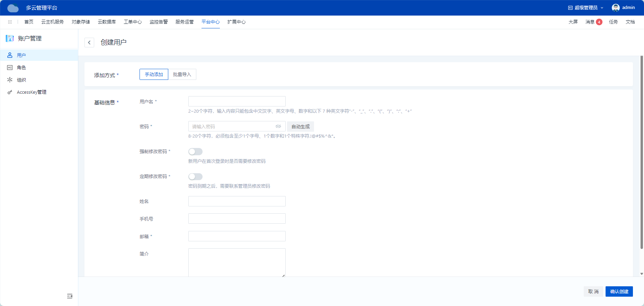Click the 自动生成 password button
The height and width of the screenshot is (306, 644).
[301, 127]
